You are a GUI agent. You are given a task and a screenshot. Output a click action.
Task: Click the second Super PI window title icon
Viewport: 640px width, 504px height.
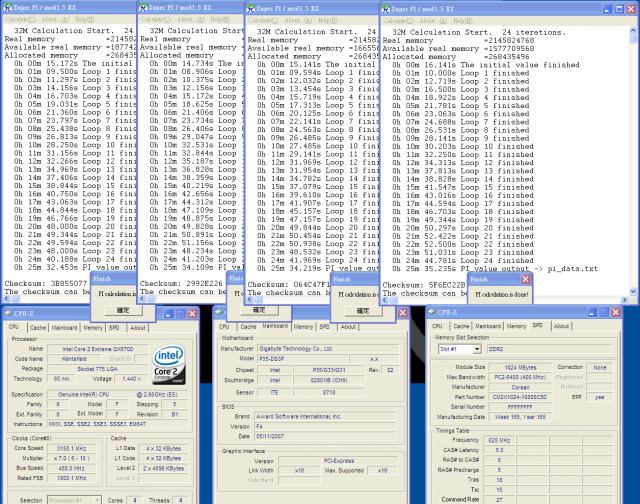[143, 7]
